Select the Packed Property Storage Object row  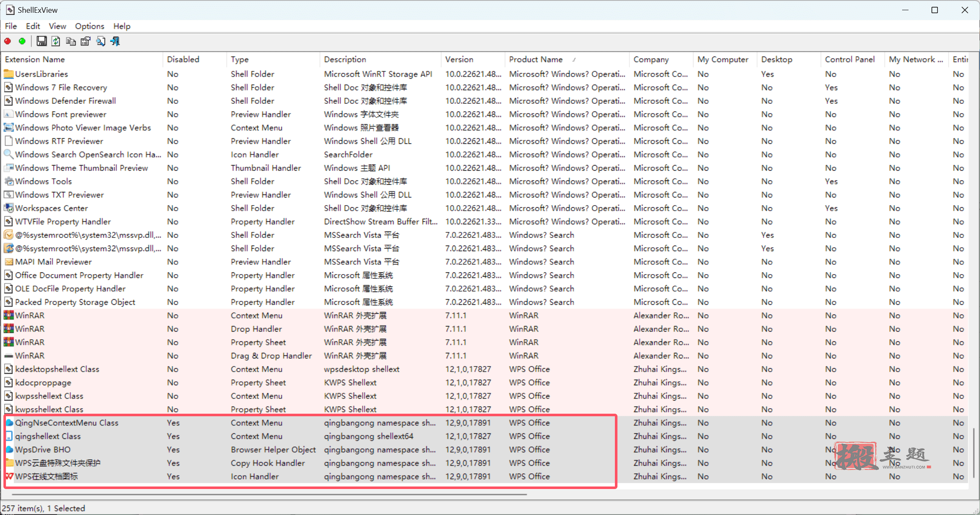pyautogui.click(x=485, y=302)
